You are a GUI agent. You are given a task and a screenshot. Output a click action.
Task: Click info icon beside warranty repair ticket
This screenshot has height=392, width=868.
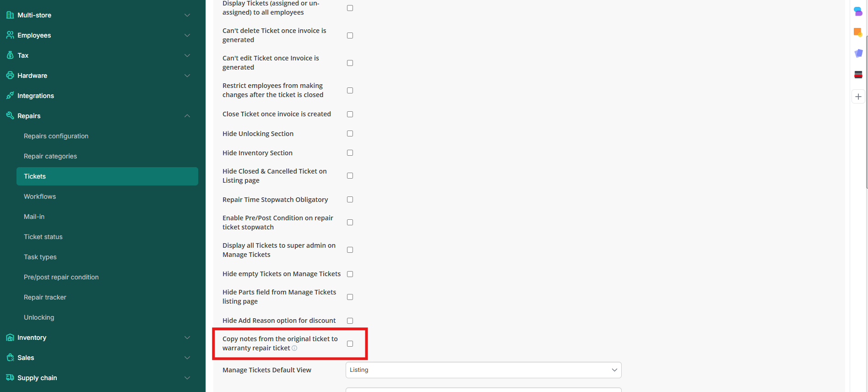click(x=294, y=348)
